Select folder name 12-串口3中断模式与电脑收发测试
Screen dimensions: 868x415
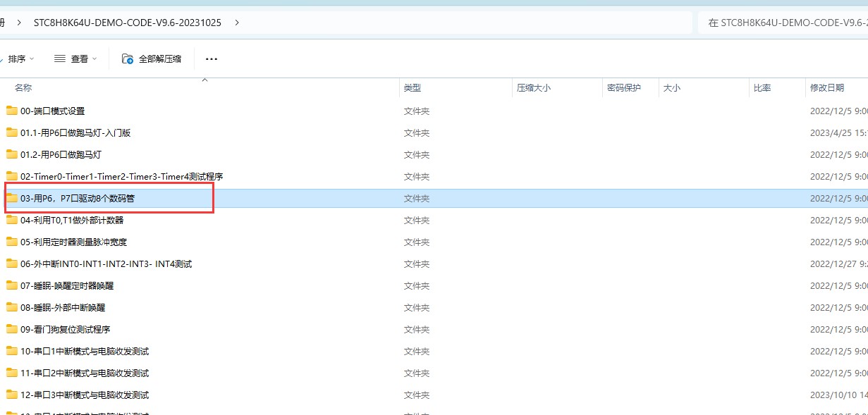point(85,395)
